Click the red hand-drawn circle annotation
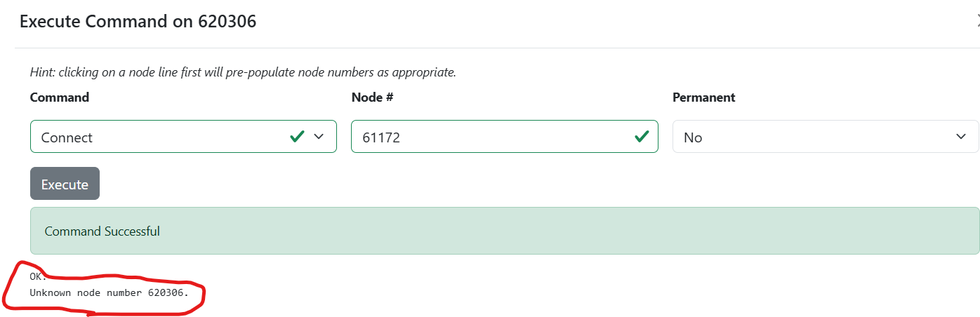Image resolution: width=980 pixels, height=317 pixels. [103, 288]
